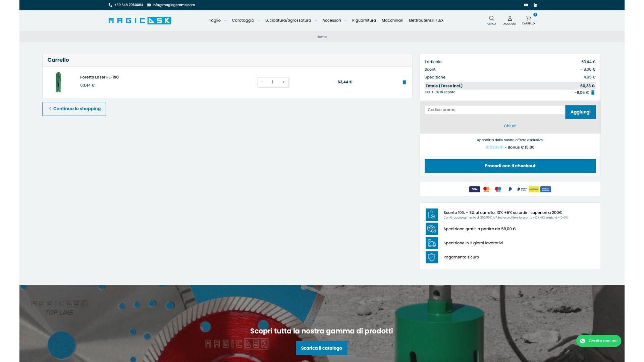Click the Pagamento sicuro text
Screen dimensions: 644x362
click(x=461, y=257)
